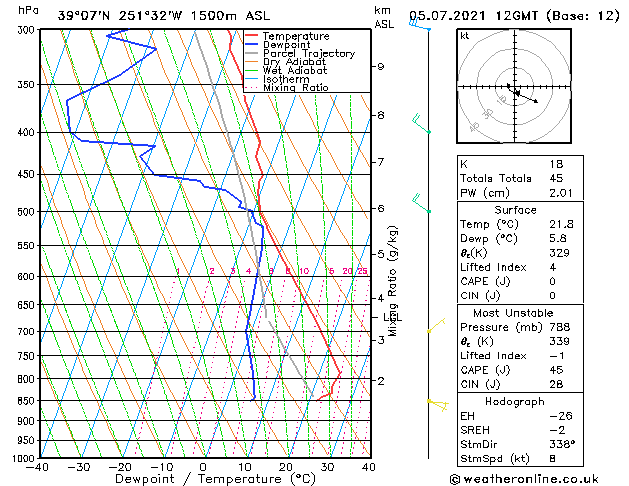Click the 'LCL' marker label
The image size is (629, 486).
(393, 318)
